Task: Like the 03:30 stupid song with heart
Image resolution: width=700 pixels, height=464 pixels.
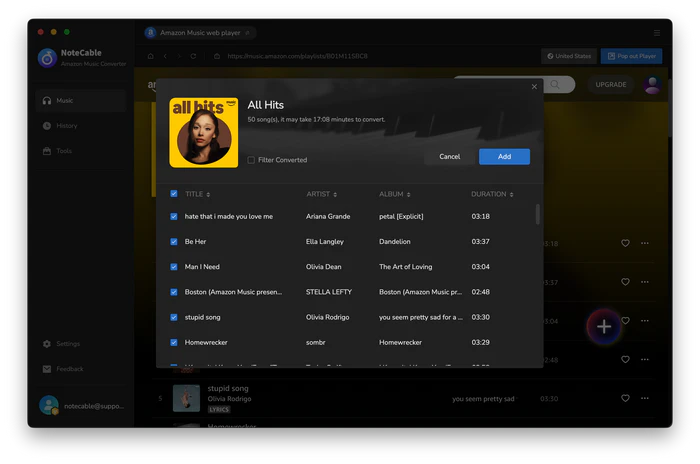Action: click(625, 398)
